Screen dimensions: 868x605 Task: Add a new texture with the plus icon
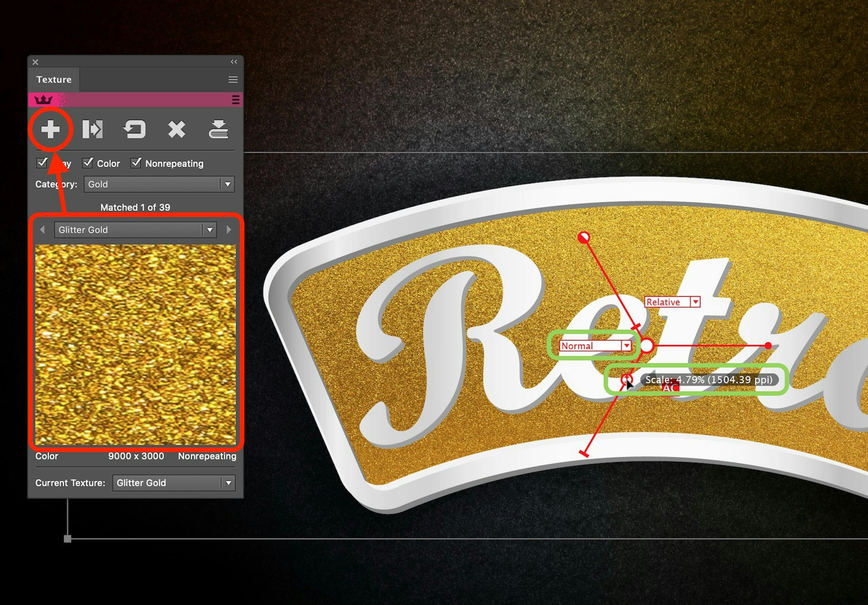point(51,129)
